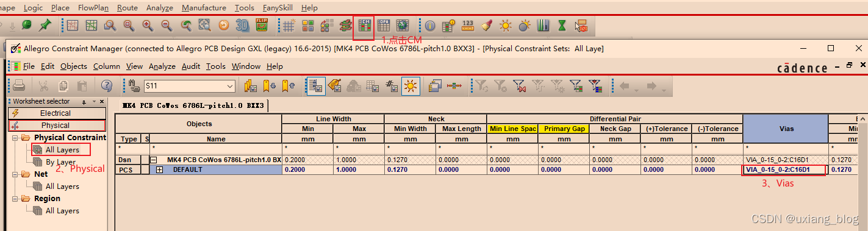Click the Color palette squares icon

[x=307, y=26]
